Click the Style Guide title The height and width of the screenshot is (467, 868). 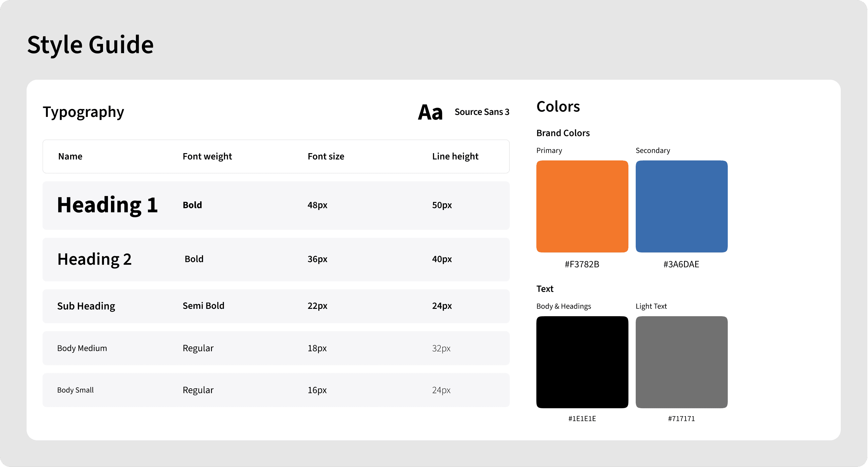tap(90, 45)
